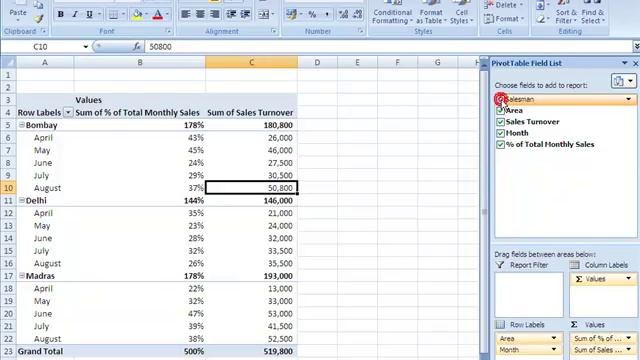The width and height of the screenshot is (640, 360).
Task: Center the cell text
Action: (200, 14)
